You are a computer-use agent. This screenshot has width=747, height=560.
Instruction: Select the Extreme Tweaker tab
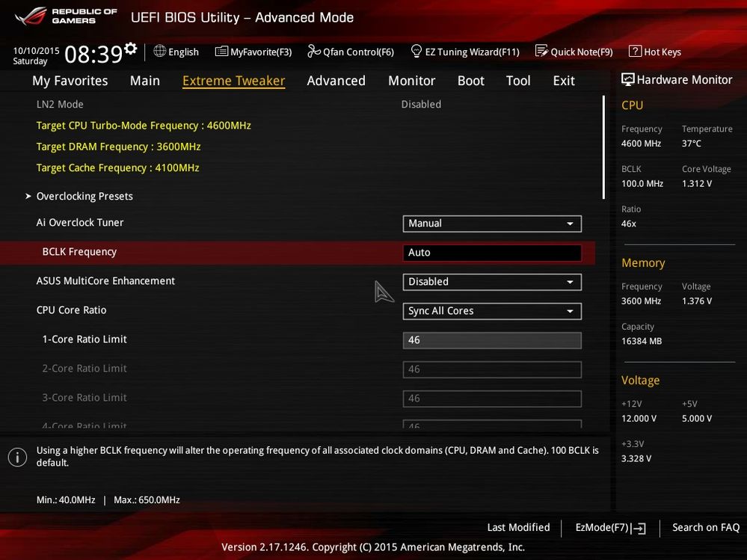click(x=234, y=81)
